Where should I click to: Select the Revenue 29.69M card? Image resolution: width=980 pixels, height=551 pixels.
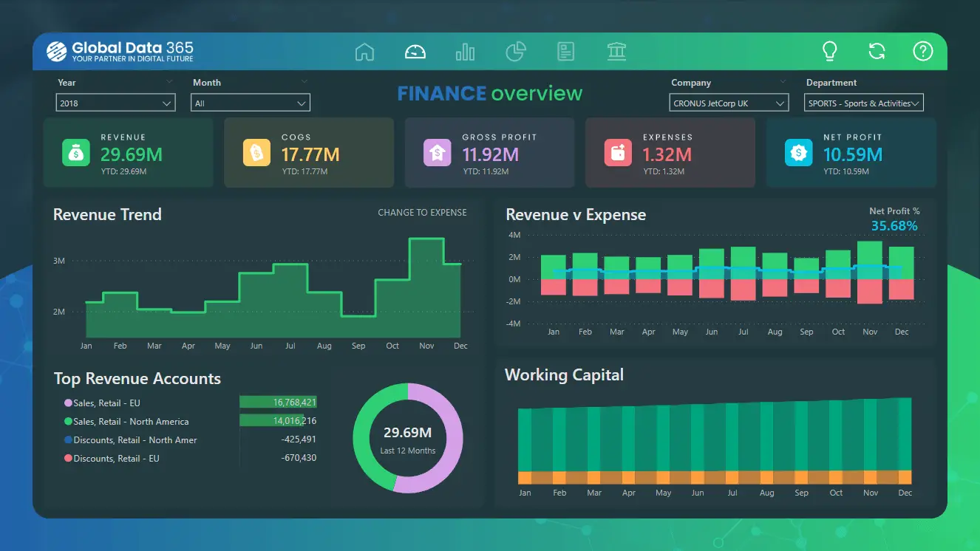pos(128,153)
